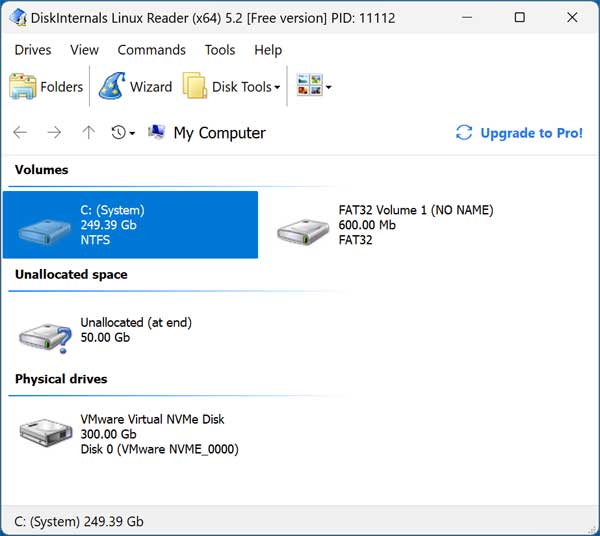Maximize the Linux Reader window
Viewport: 600px width, 536px height.
[520, 18]
